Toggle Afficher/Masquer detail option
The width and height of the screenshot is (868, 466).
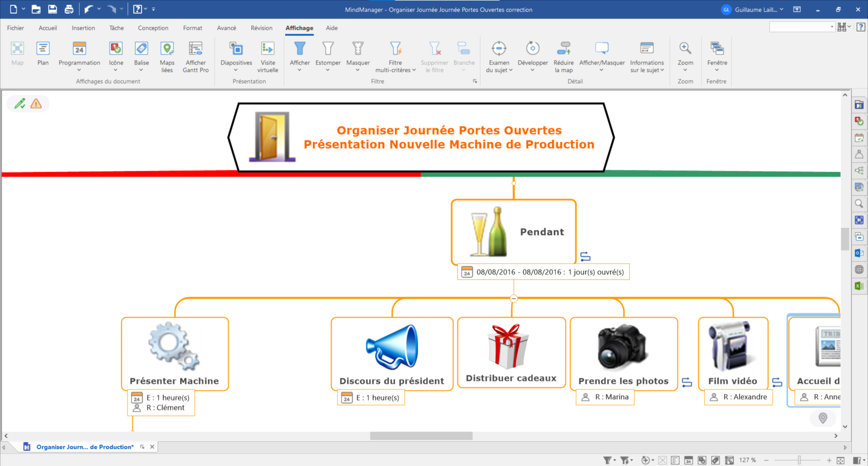(x=602, y=56)
